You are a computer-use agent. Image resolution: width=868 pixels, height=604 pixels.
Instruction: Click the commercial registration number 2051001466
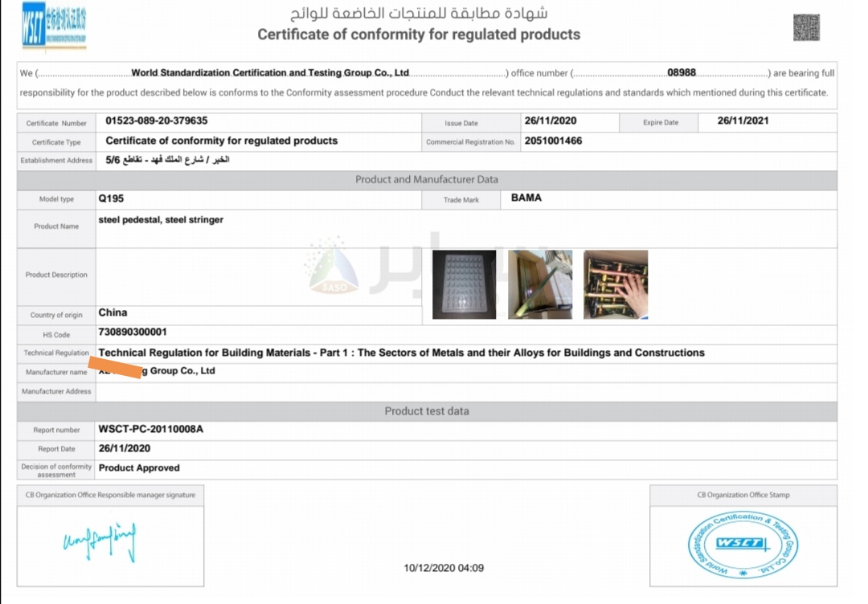553,141
